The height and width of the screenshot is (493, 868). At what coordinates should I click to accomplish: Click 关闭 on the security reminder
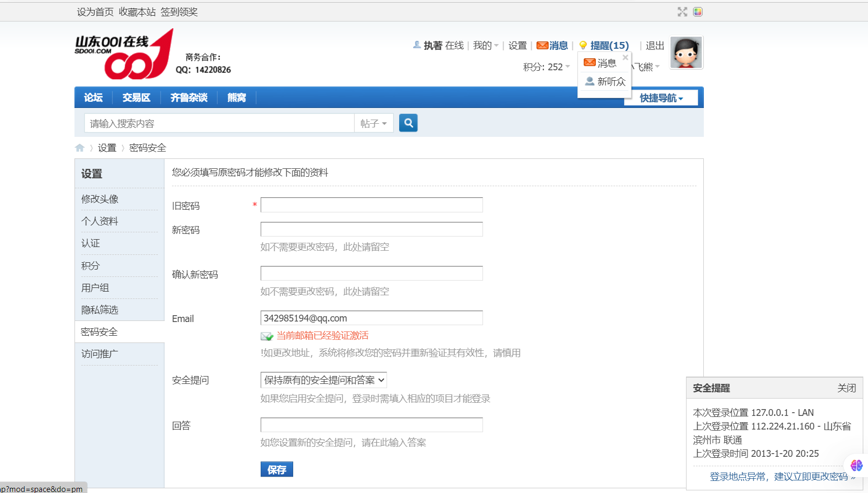pyautogui.click(x=846, y=388)
